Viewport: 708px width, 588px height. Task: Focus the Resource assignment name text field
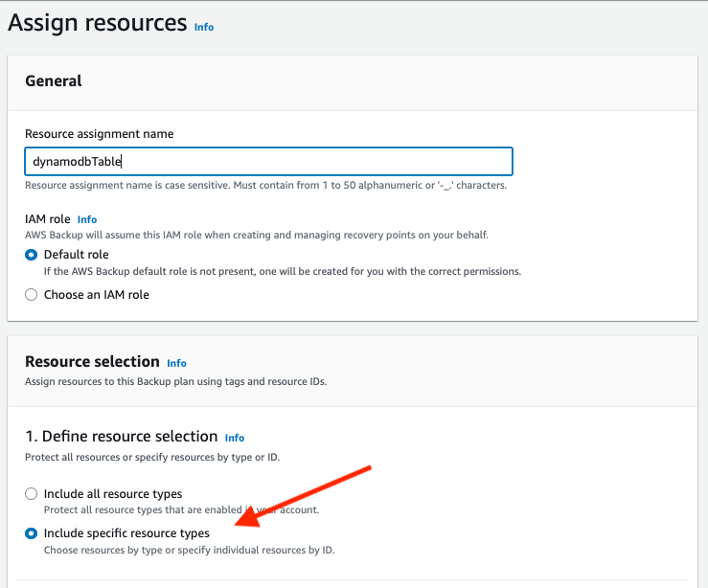tap(268, 161)
